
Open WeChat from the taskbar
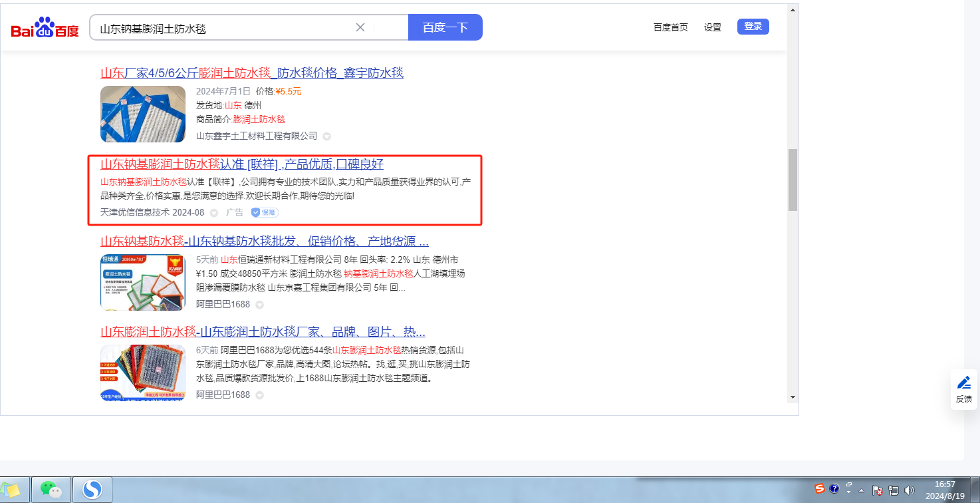pos(51,490)
